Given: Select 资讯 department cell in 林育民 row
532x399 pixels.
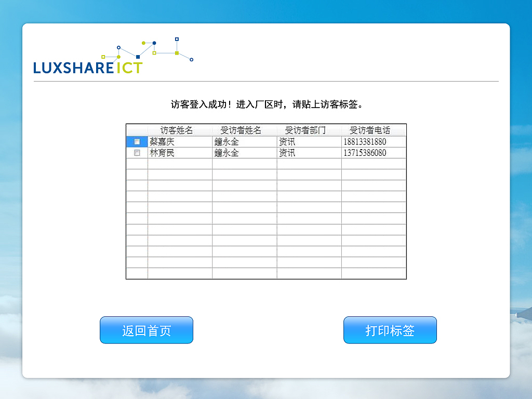Looking at the screenshot, I should point(309,153).
